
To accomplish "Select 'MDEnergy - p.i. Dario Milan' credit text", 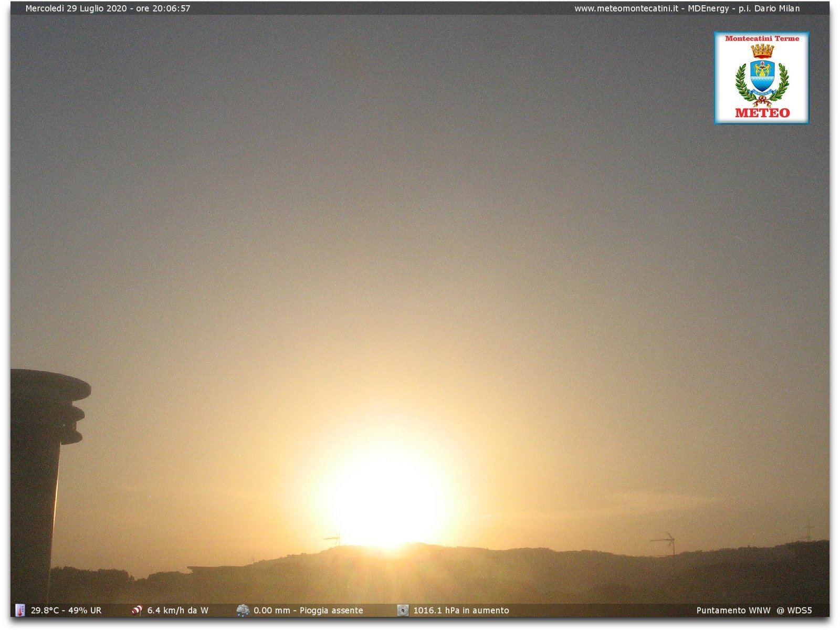I will click(x=744, y=8).
